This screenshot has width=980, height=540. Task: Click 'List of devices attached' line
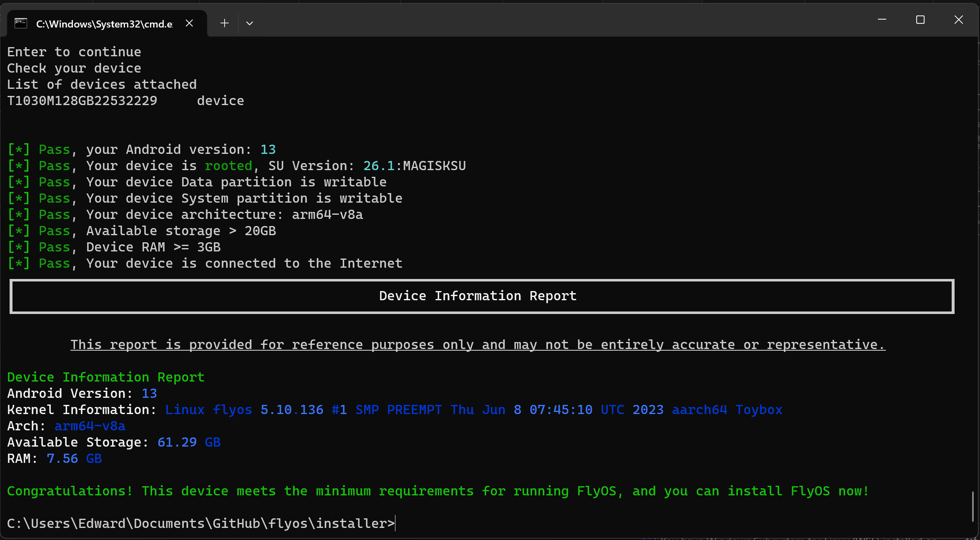click(x=102, y=84)
